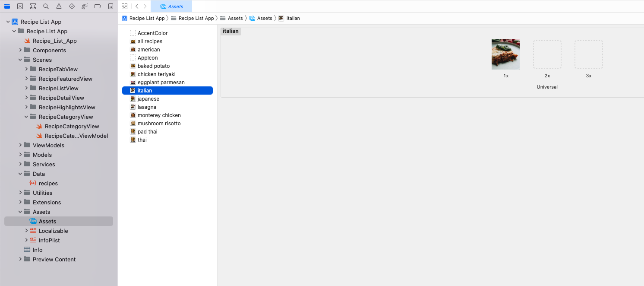The image size is (644, 286).
Task: Select the Utilities folder
Action: pyautogui.click(x=42, y=193)
